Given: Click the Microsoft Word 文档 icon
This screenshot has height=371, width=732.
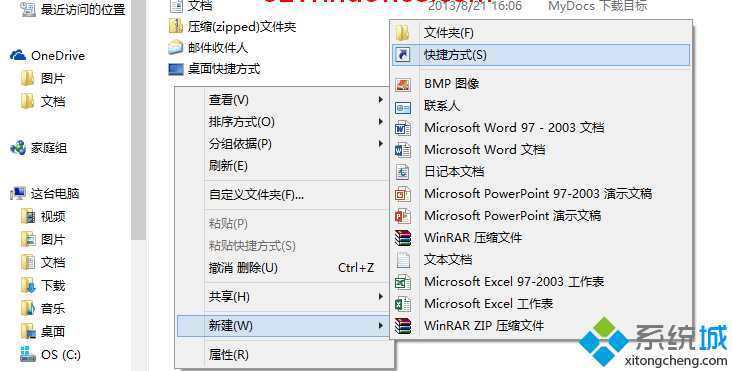Looking at the screenshot, I should (402, 150).
